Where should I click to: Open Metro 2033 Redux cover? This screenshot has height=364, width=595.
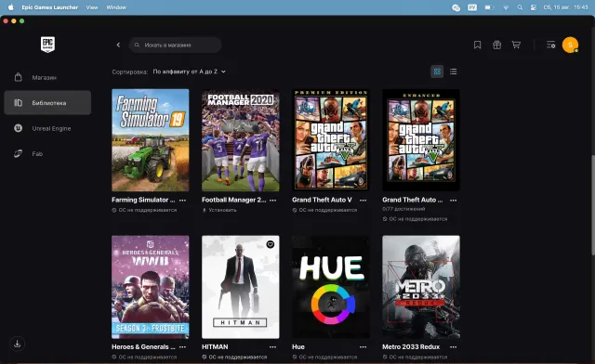click(421, 287)
